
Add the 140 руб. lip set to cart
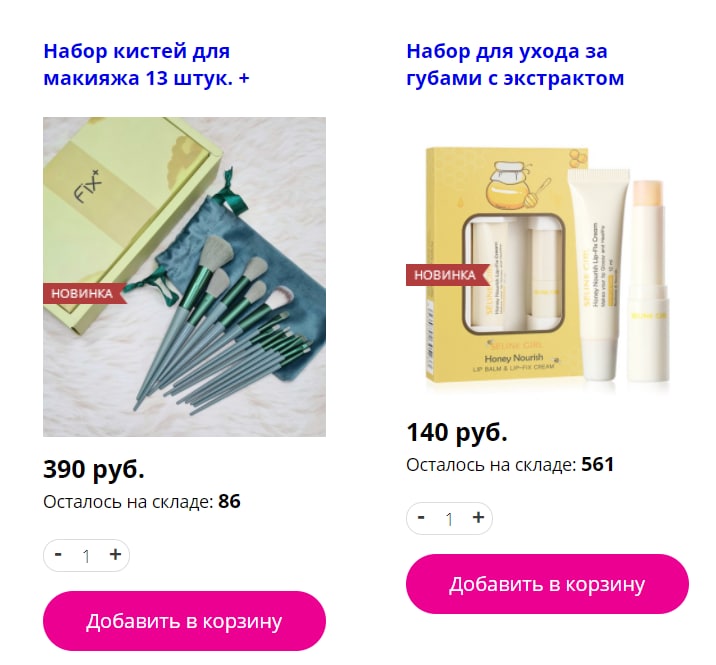pos(548,584)
